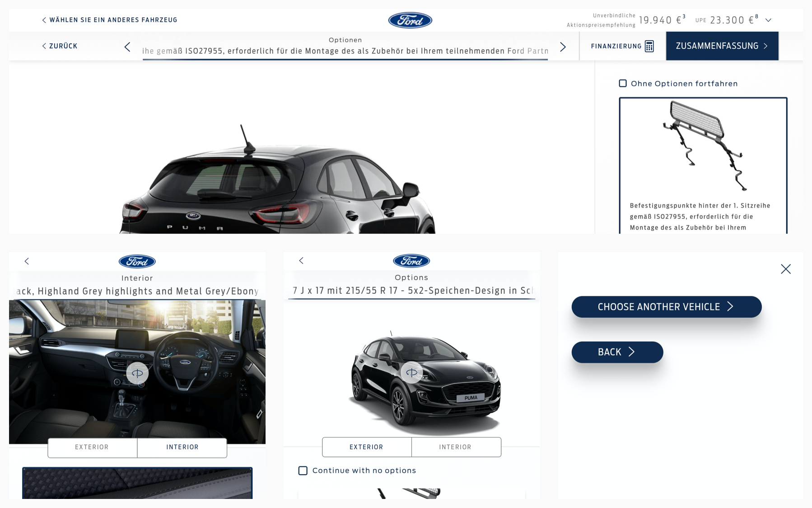Image resolution: width=812 pixels, height=508 pixels.
Task: Click the black Puma rear view image
Action: click(277, 179)
